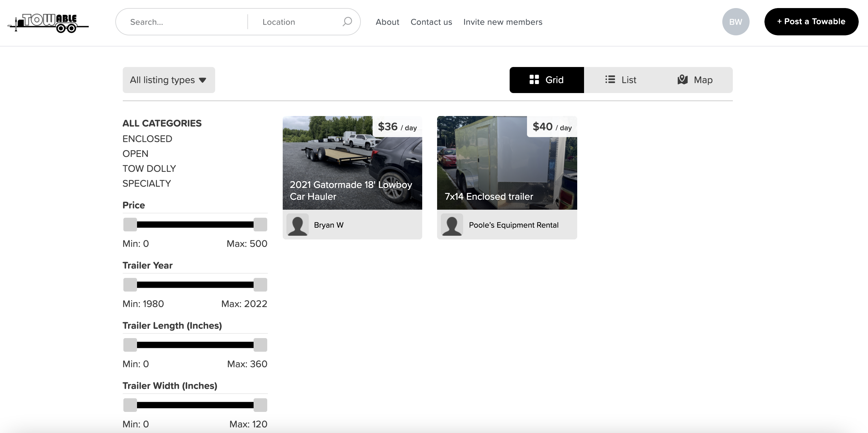Viewport: 868px width, 433px height.
Task: Select the ENCLOSED category filter
Action: pyautogui.click(x=147, y=139)
